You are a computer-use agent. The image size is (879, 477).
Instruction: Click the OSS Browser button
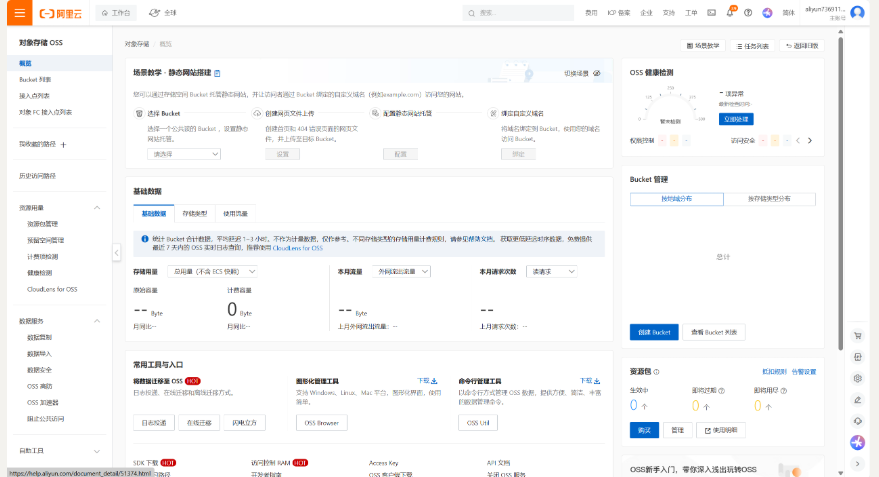322,423
